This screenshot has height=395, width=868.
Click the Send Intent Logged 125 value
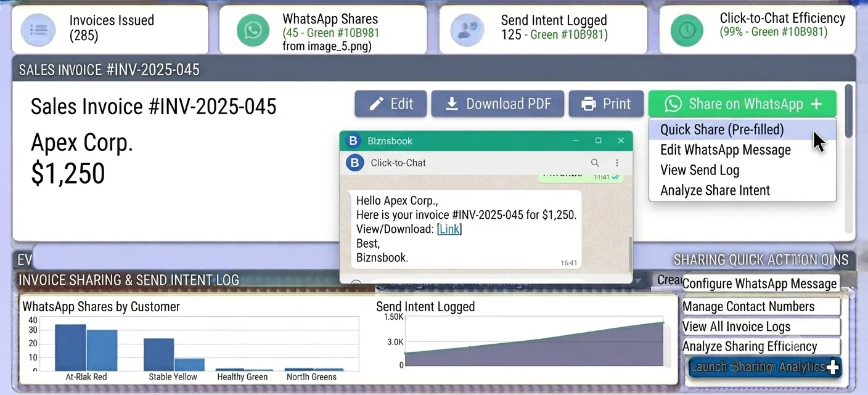point(511,35)
